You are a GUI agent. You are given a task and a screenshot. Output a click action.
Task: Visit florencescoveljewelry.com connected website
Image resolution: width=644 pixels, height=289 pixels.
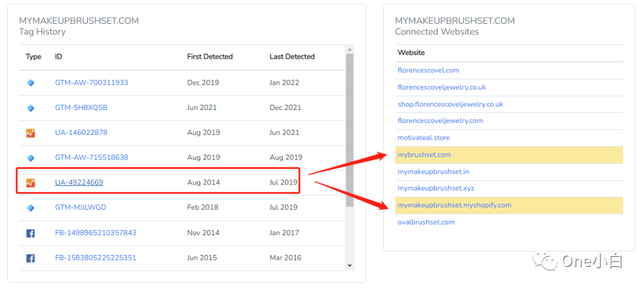click(440, 121)
